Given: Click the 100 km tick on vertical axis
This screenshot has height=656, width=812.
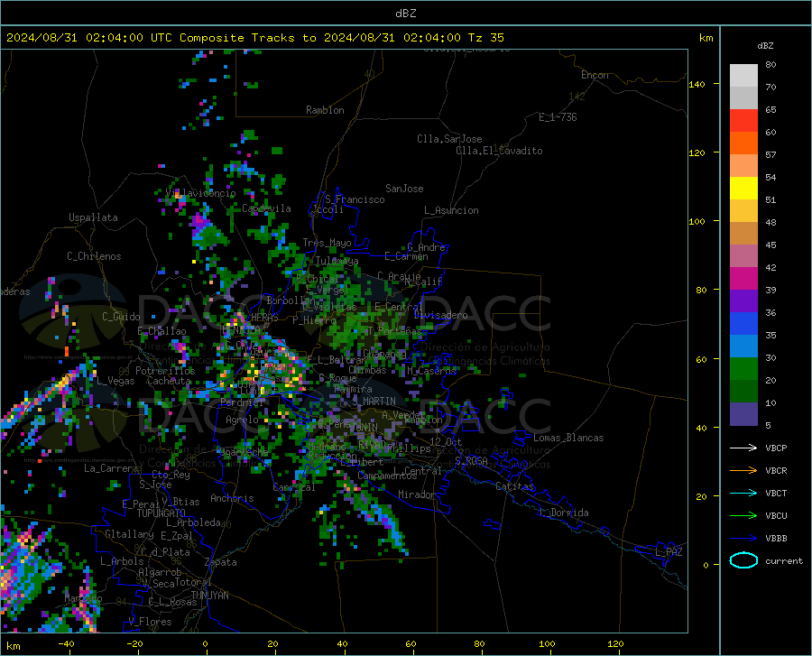Looking at the screenshot, I should tap(697, 221).
